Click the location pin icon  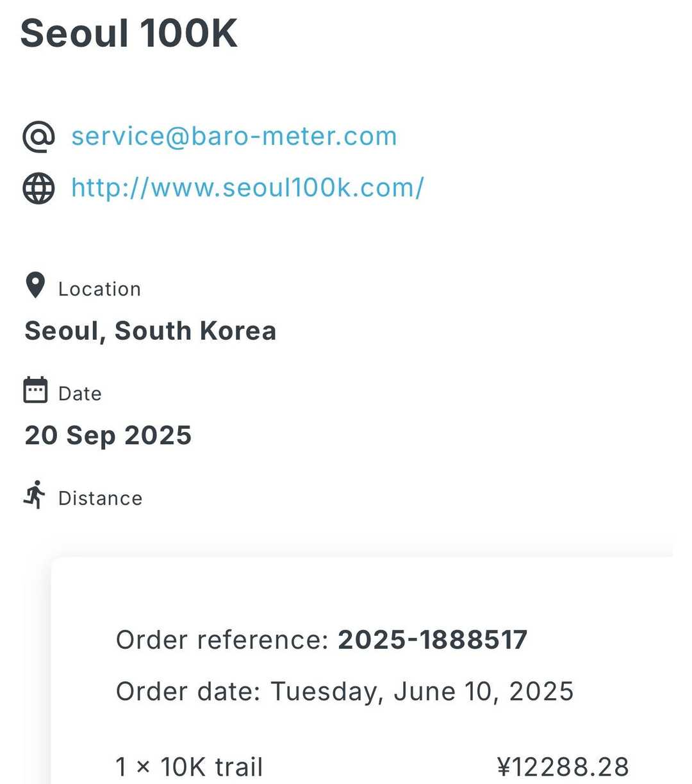[35, 286]
